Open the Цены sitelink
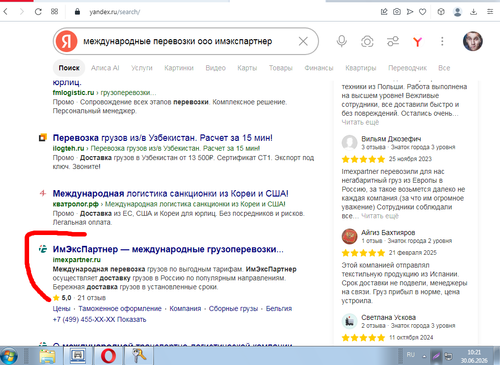The height and width of the screenshot is (365, 500). [61, 309]
